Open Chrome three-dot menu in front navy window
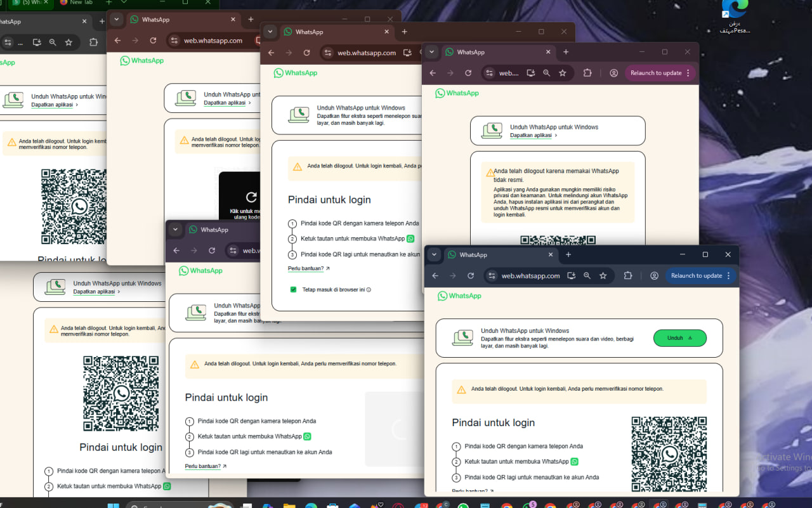812x508 pixels. click(728, 276)
